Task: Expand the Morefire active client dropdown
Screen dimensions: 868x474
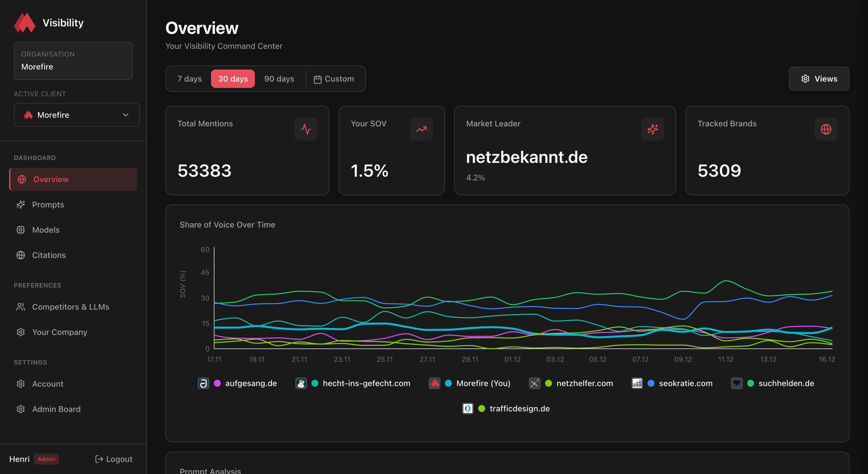Action: coord(76,115)
